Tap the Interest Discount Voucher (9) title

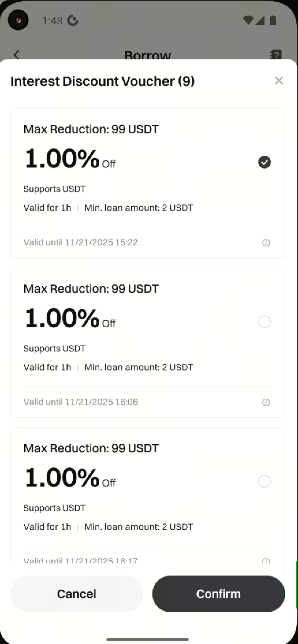(x=103, y=81)
